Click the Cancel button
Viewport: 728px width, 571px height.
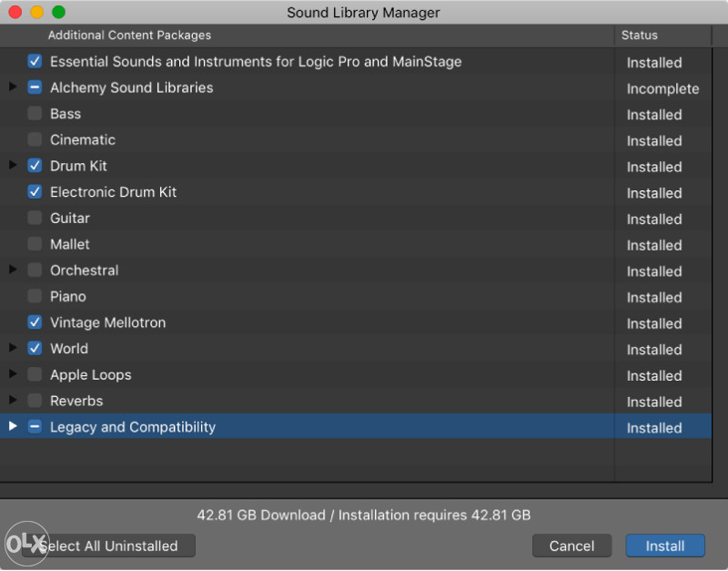click(571, 546)
